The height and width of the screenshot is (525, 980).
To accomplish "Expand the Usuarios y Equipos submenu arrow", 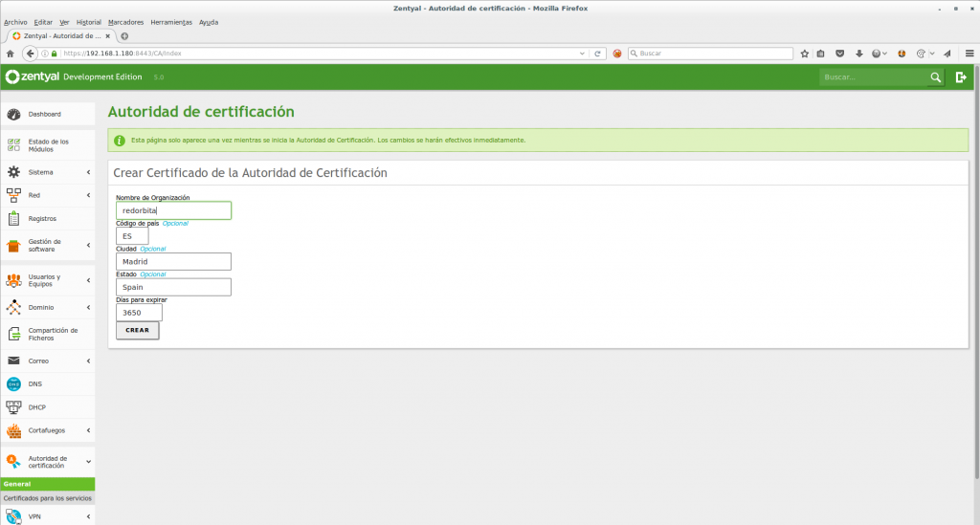I will click(x=88, y=280).
